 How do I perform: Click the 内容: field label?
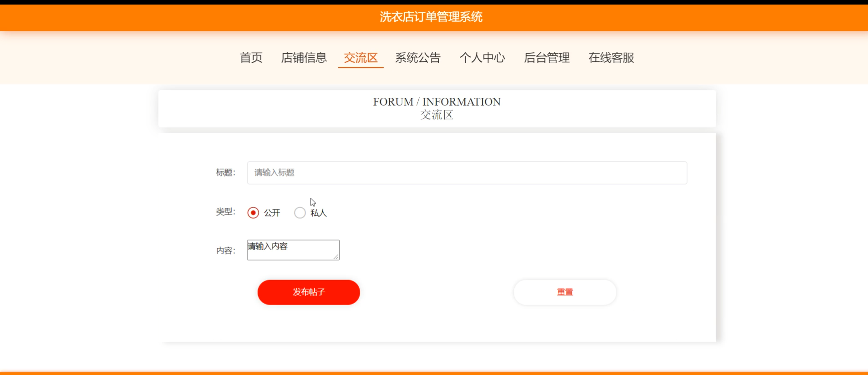pos(226,251)
